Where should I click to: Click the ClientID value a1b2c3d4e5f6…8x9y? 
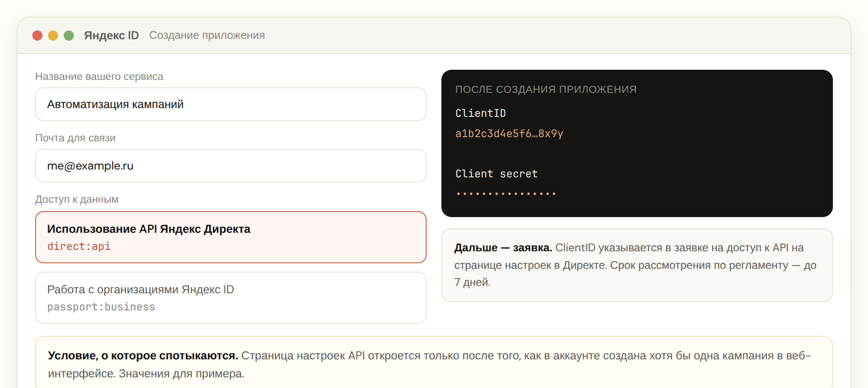(x=509, y=134)
